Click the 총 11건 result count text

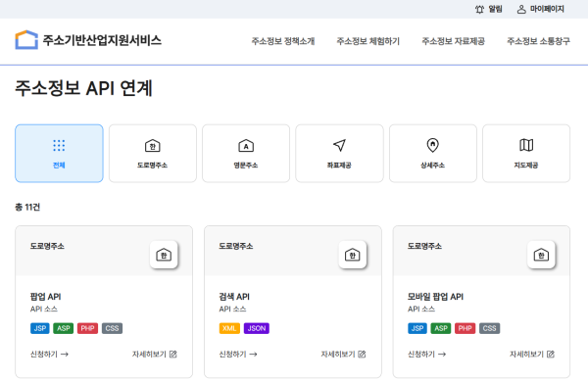27,207
